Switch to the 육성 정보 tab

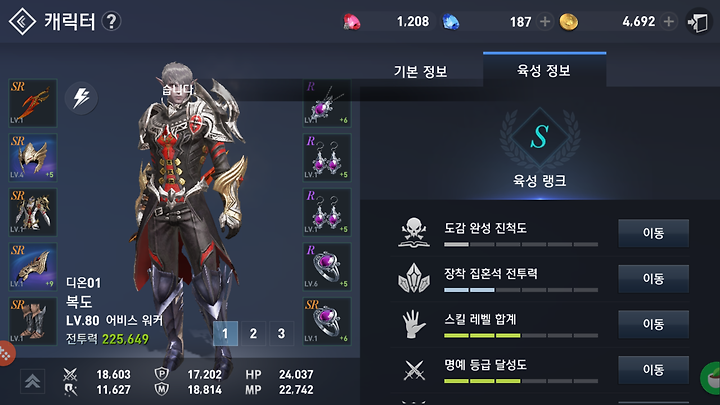(544, 70)
